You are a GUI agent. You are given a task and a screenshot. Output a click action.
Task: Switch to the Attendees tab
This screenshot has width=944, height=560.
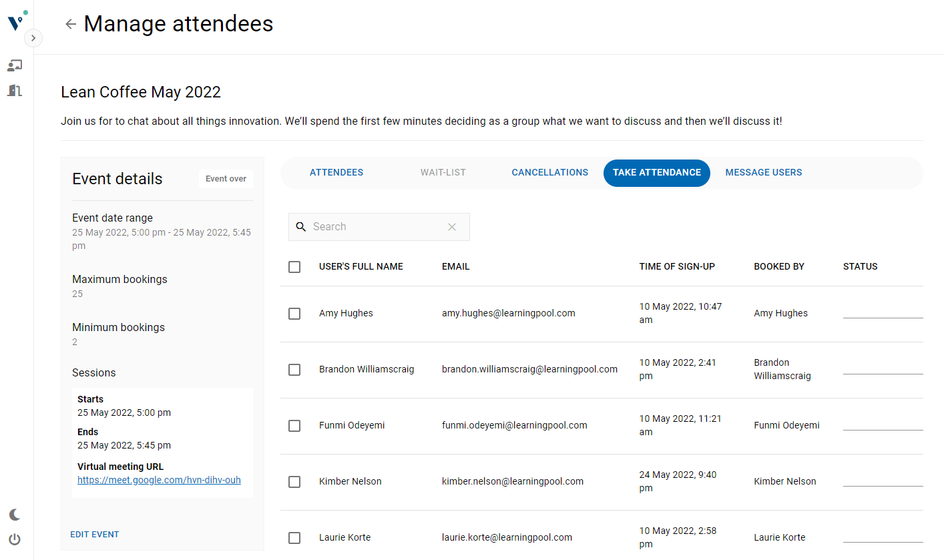coord(336,173)
